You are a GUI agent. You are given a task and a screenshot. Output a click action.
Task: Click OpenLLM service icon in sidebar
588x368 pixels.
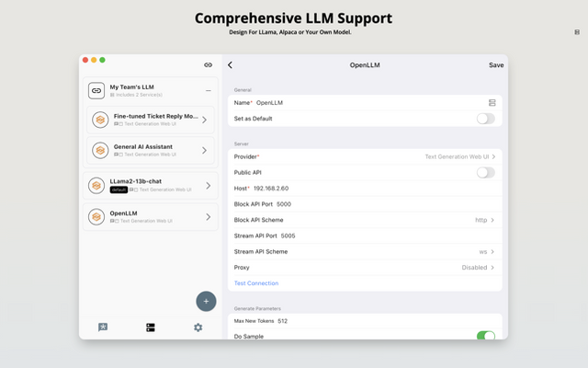pos(96,217)
